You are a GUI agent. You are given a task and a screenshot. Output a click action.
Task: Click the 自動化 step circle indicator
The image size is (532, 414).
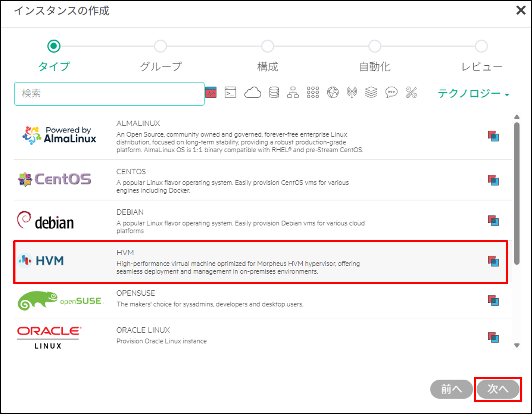tap(375, 46)
